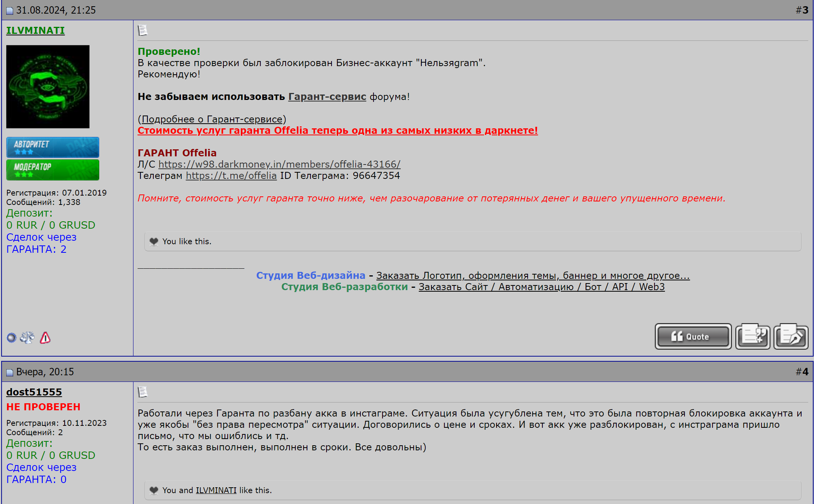
Task: Click 'Регистрация: 07.01.2019' text
Action: click(56, 193)
